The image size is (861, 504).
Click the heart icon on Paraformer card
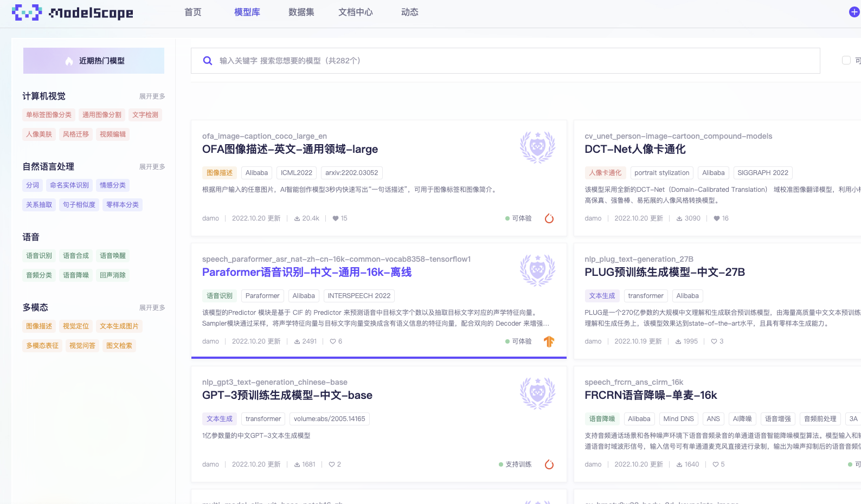[x=333, y=341]
